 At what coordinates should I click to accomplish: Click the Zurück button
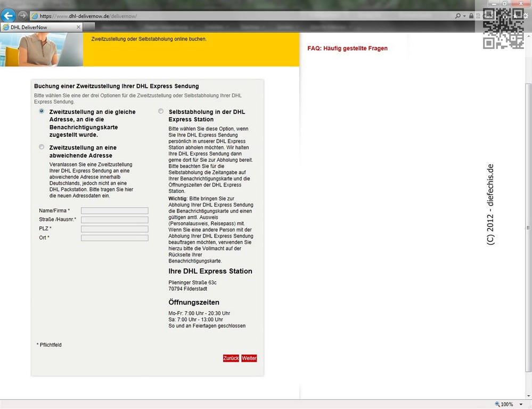231,358
